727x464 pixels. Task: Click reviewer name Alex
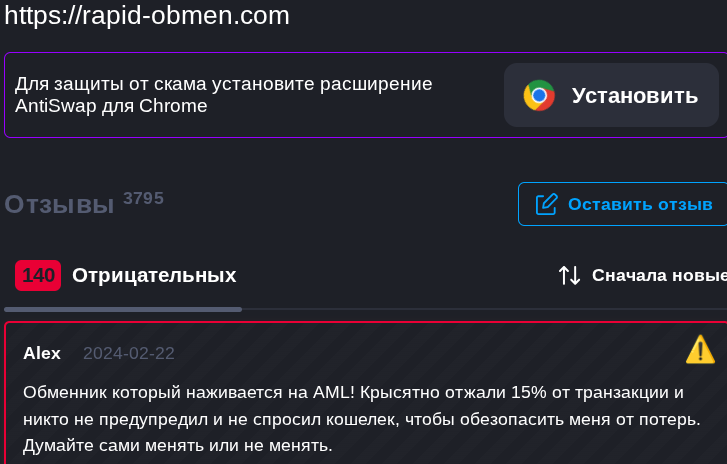pos(42,353)
